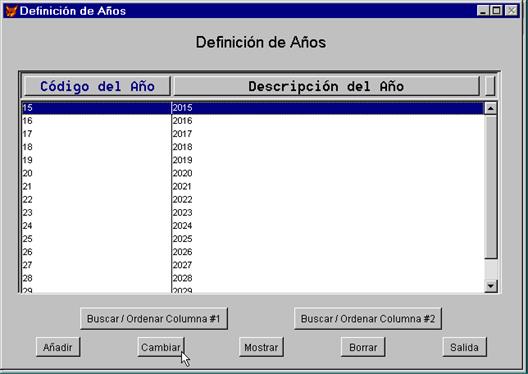Image resolution: width=528 pixels, height=374 pixels.
Task: Click the 2025 description cell
Action: 328,239
